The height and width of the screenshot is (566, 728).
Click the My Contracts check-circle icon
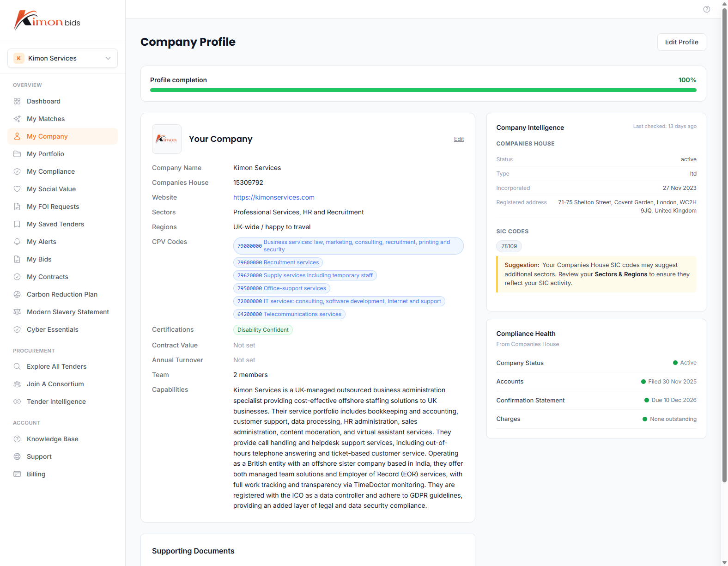pos(17,277)
